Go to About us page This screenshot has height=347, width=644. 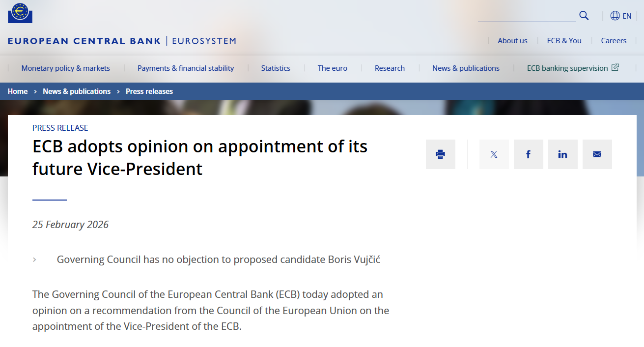512,41
